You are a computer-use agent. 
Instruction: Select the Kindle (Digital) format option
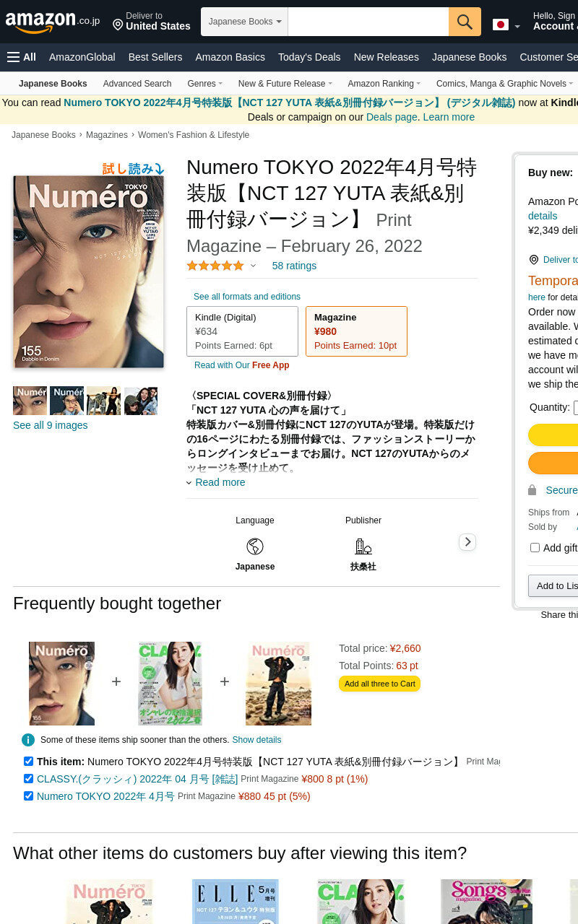[242, 331]
